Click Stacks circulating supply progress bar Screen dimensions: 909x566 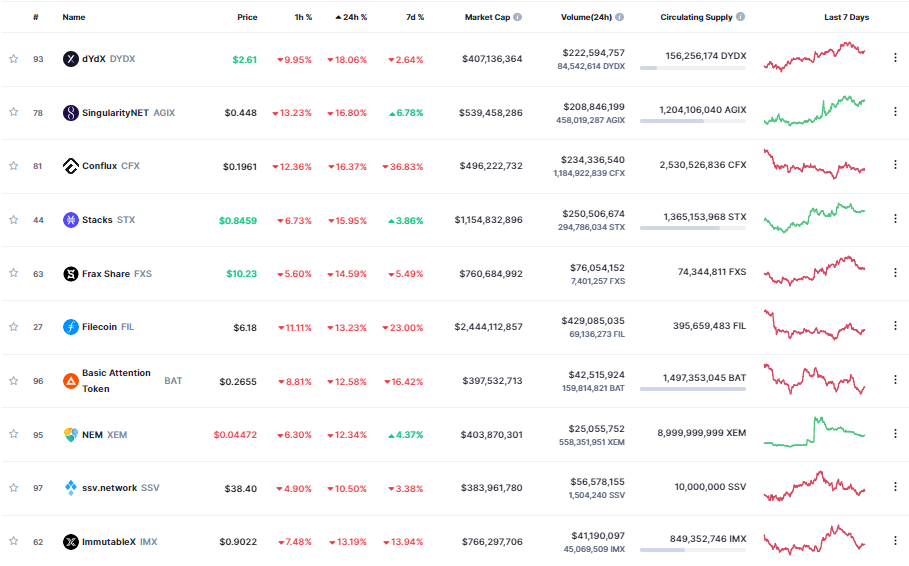click(x=693, y=228)
